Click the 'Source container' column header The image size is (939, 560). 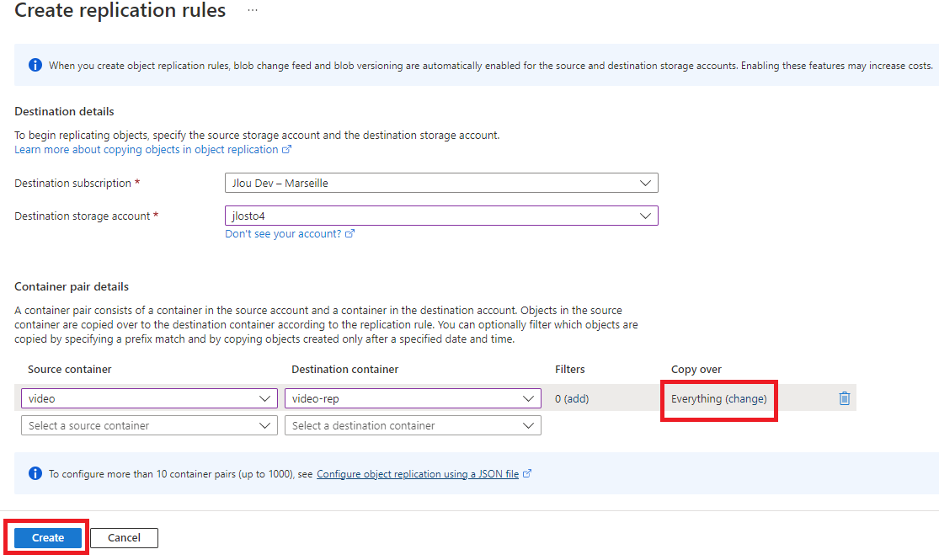(69, 369)
